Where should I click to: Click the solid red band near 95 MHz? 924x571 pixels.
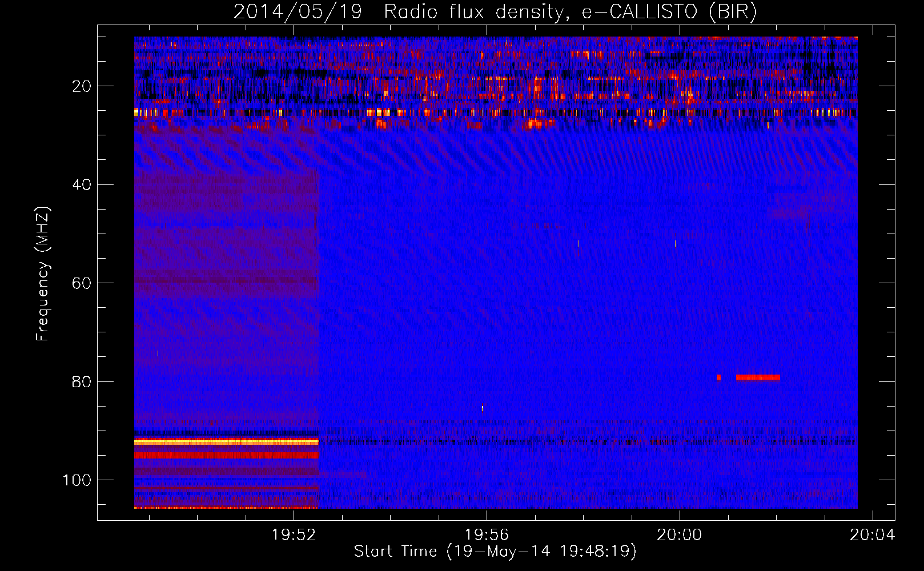tap(226, 456)
